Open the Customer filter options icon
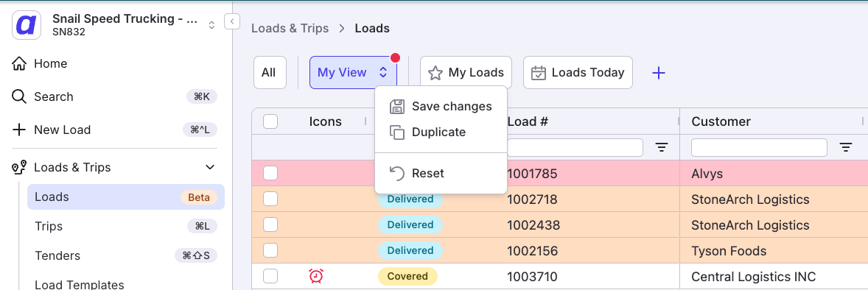The height and width of the screenshot is (290, 868). pos(845,147)
